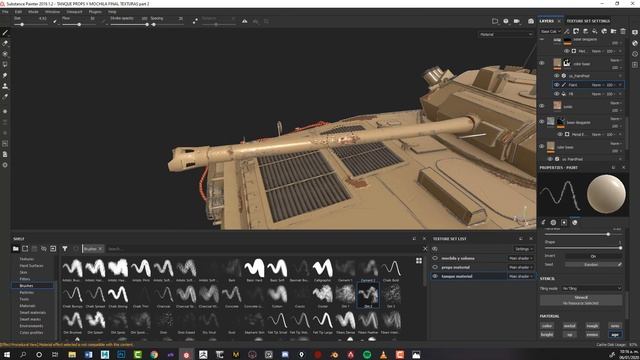This screenshot has height=360, width=640.
Task: Select the Layers tab
Action: 547,21
